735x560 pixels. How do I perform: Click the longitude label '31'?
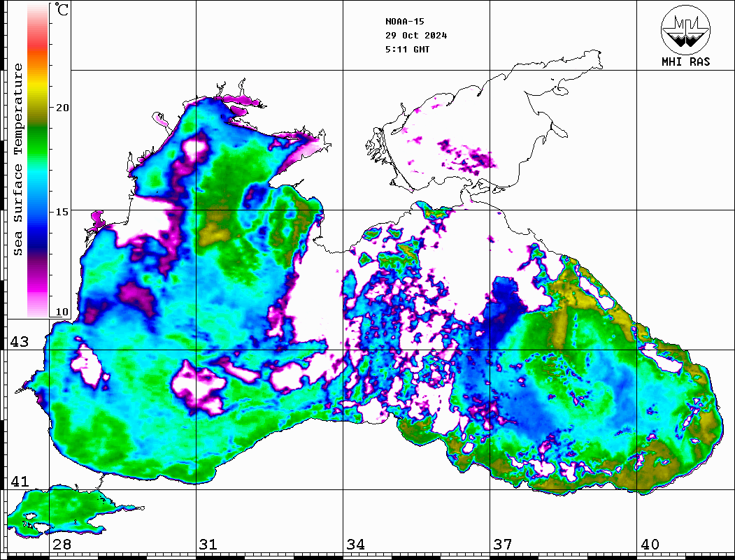point(208,544)
